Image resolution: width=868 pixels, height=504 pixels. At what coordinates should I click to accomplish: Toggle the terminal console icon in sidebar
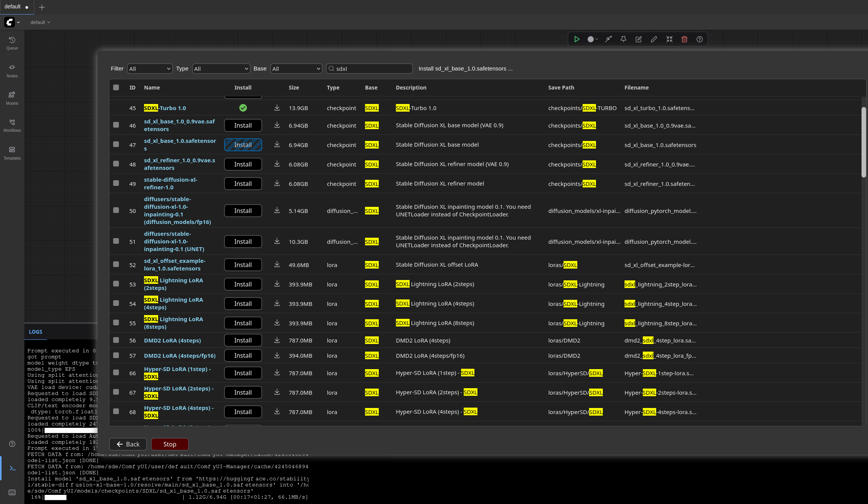tap(12, 468)
